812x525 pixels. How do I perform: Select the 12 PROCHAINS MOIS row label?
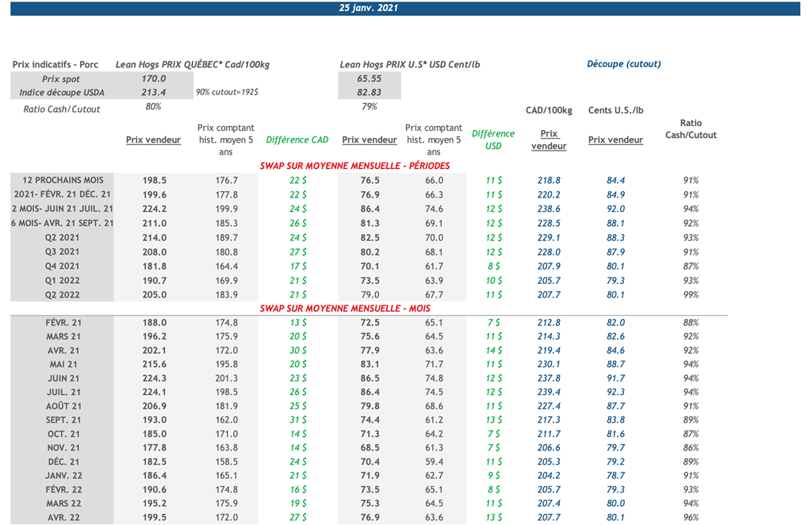point(63,180)
